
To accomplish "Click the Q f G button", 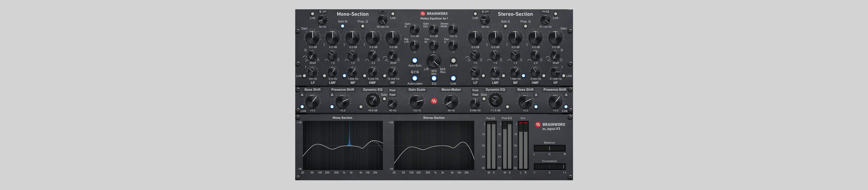I will (415, 72).
